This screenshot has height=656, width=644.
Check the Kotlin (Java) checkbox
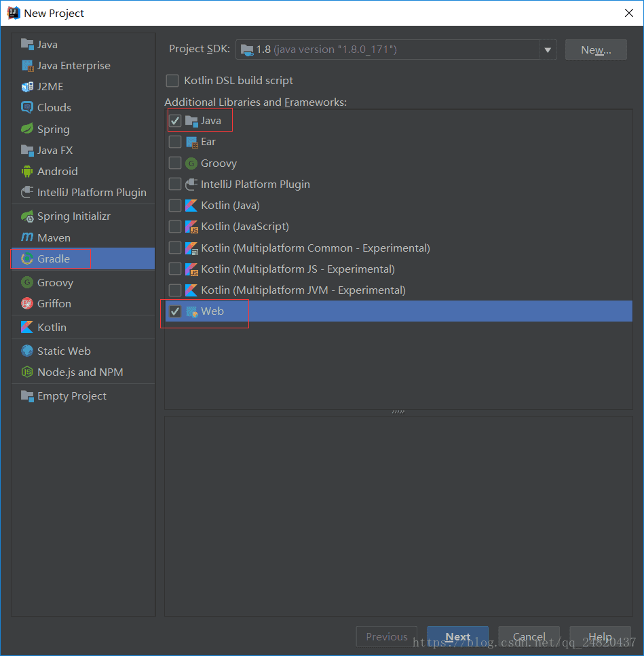[x=175, y=205]
